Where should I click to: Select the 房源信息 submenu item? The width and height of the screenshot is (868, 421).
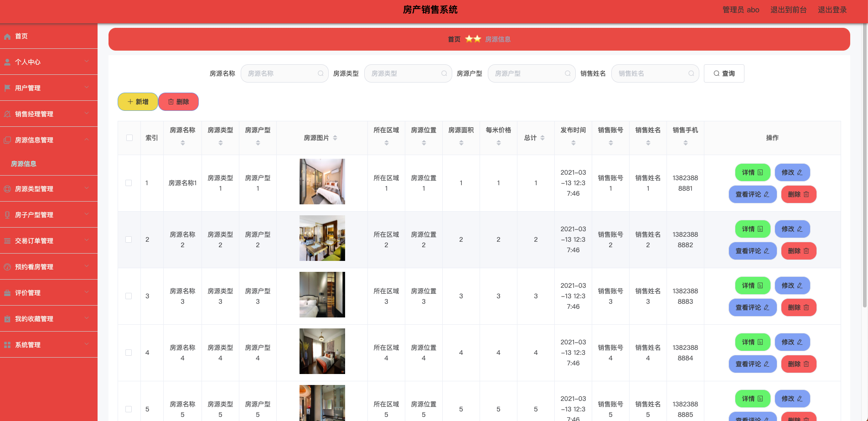(x=49, y=164)
